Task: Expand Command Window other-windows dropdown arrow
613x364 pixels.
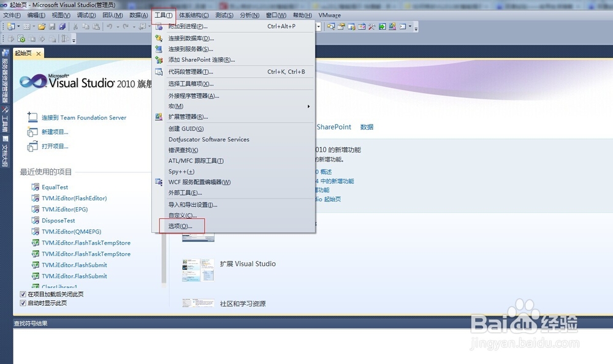Action: (x=409, y=26)
